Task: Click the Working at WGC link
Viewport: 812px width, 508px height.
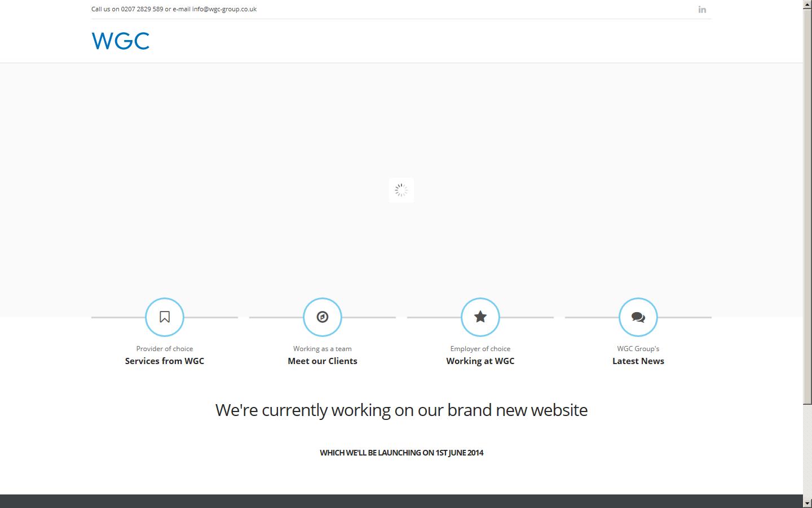Action: [x=480, y=361]
